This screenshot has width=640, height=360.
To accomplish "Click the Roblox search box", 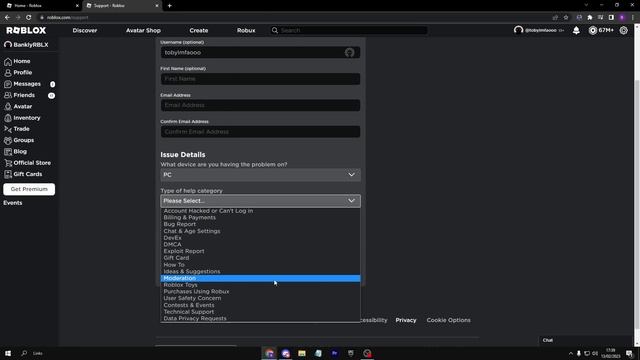I will 349,31.
